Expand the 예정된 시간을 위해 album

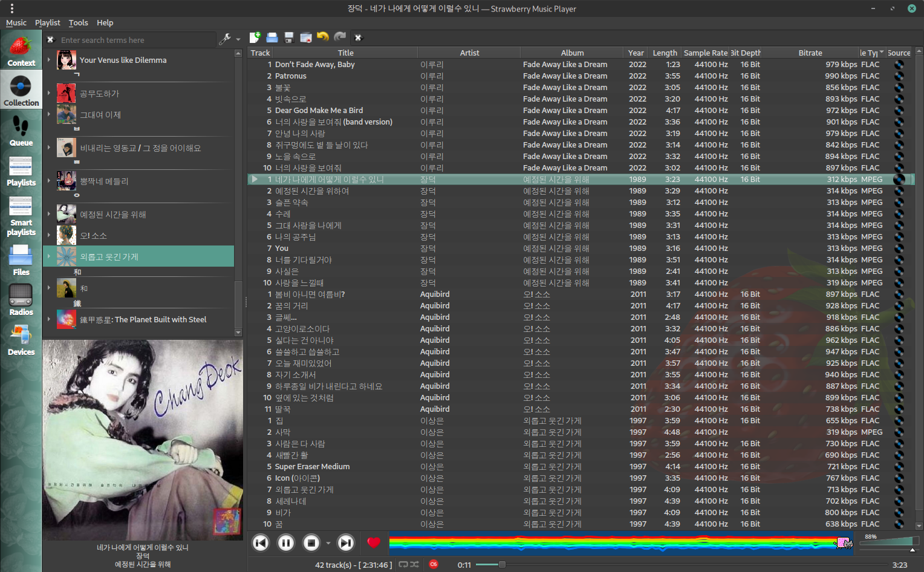[x=49, y=214]
